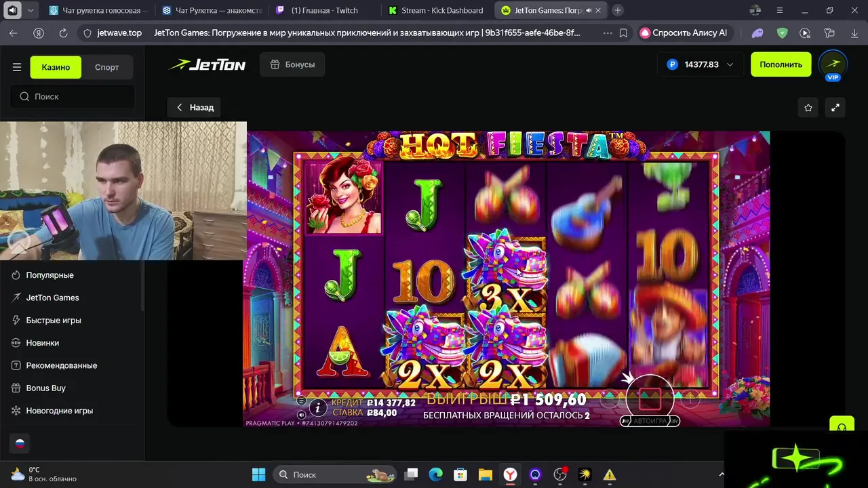868x488 pixels.
Task: Open the Рекомендованные category
Action: click(61, 365)
